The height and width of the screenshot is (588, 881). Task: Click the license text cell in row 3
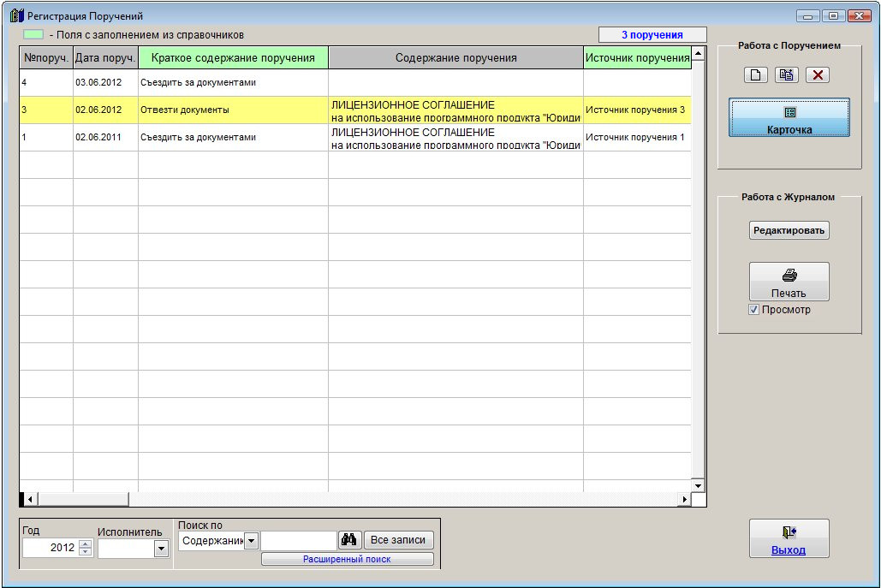point(455,110)
